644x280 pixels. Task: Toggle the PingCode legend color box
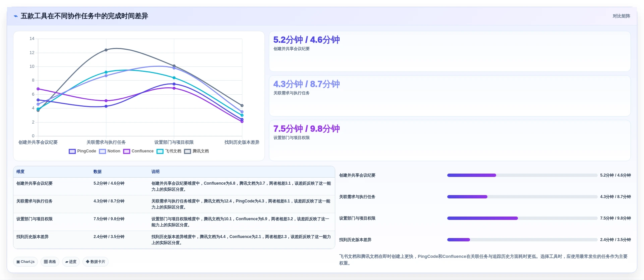[x=72, y=151]
